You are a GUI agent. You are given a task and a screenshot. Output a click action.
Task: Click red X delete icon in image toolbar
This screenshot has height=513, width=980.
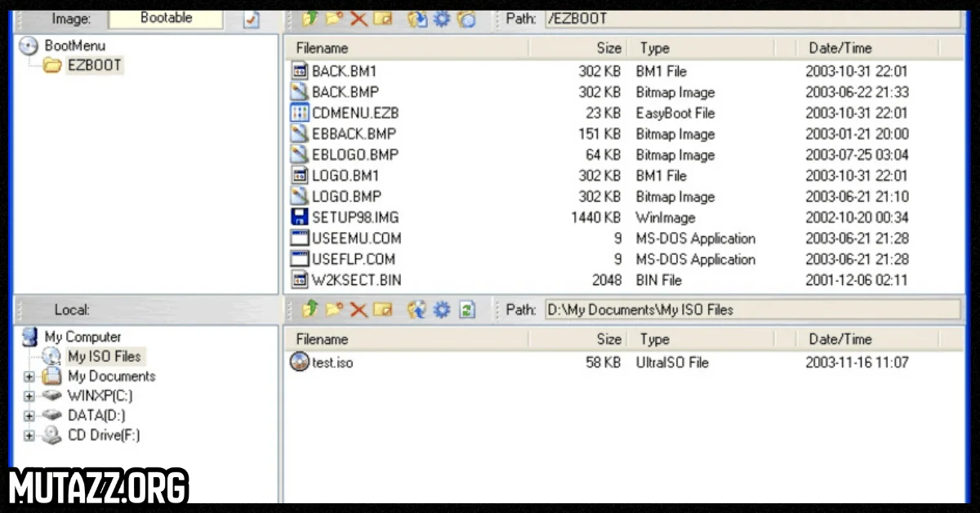358,19
